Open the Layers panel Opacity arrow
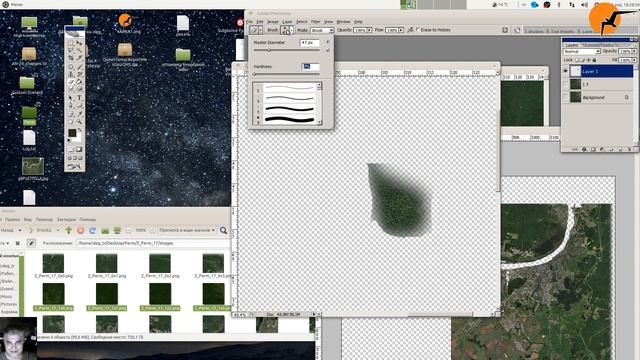 pyautogui.click(x=634, y=51)
